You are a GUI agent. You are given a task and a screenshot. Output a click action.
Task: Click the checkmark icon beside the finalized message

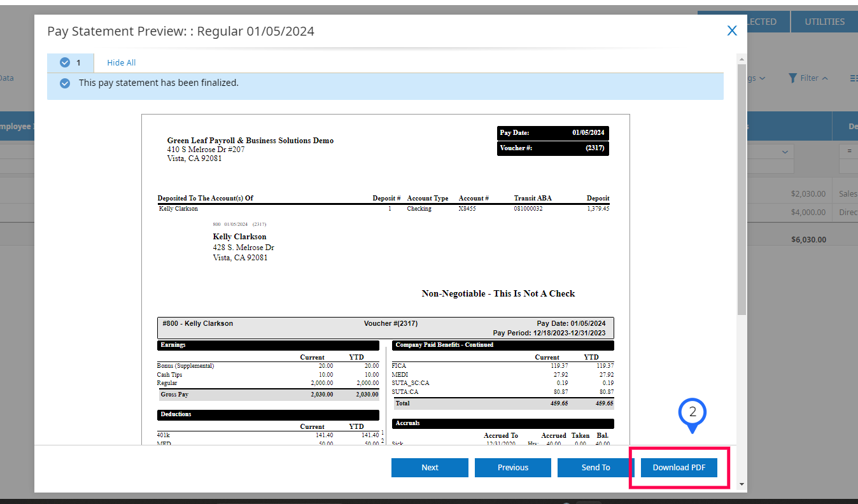coord(65,83)
